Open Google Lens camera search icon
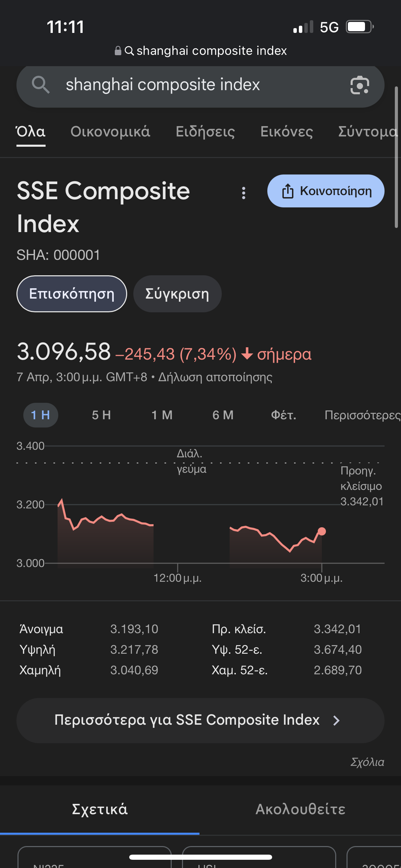Screen dimensions: 401x868 coord(360,85)
